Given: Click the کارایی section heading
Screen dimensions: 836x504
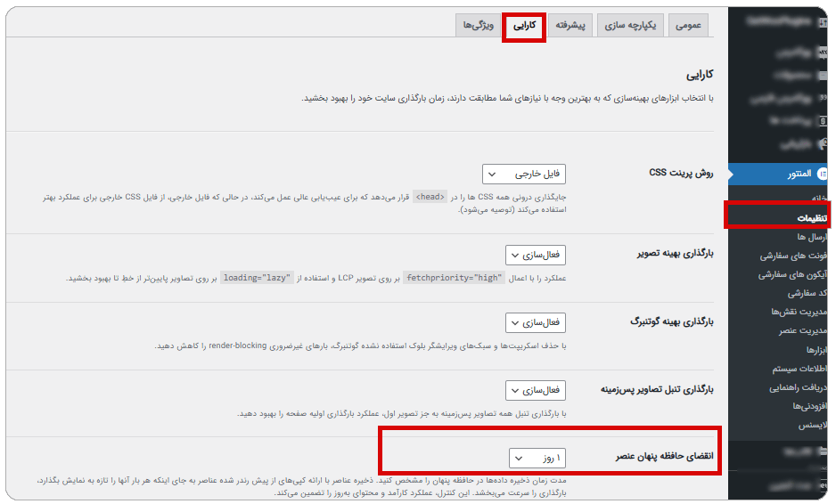Looking at the screenshot, I should [700, 75].
